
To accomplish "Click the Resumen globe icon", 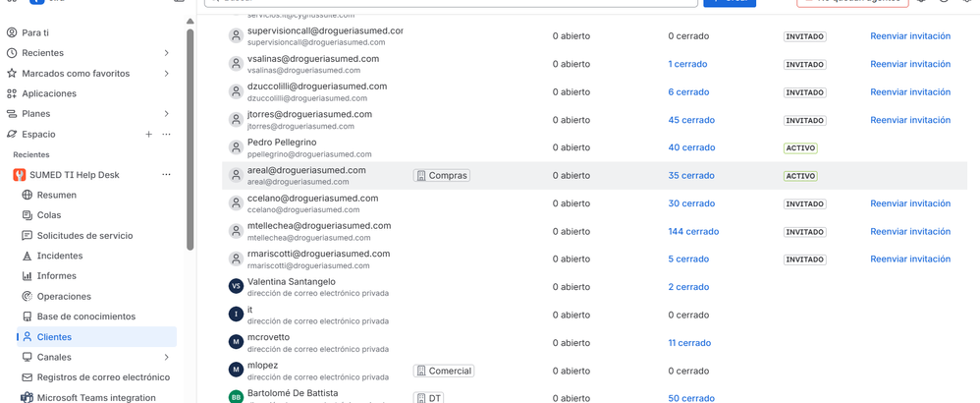I will 27,195.
